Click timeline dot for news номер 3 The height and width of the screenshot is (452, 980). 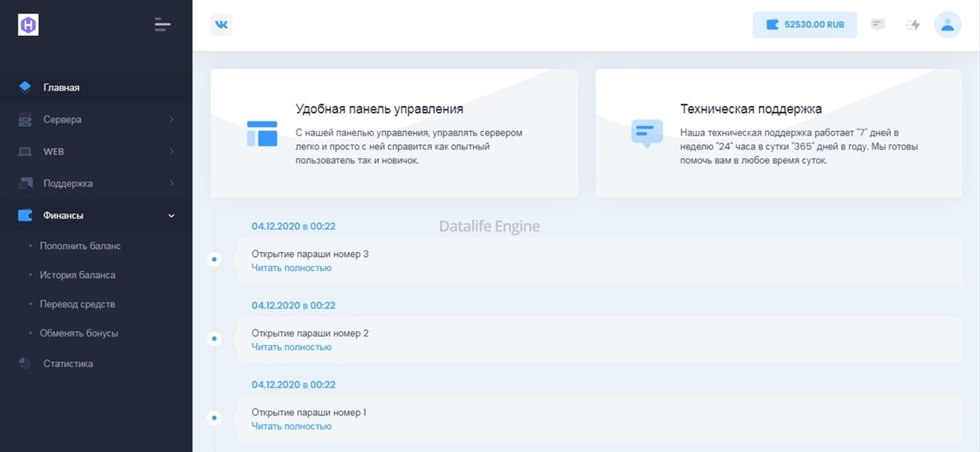(x=214, y=260)
